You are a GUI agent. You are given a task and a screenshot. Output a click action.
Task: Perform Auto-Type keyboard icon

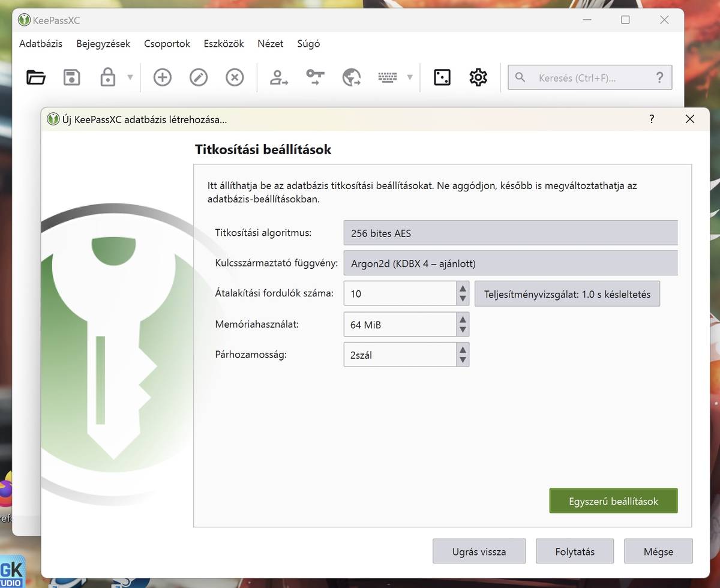click(388, 77)
